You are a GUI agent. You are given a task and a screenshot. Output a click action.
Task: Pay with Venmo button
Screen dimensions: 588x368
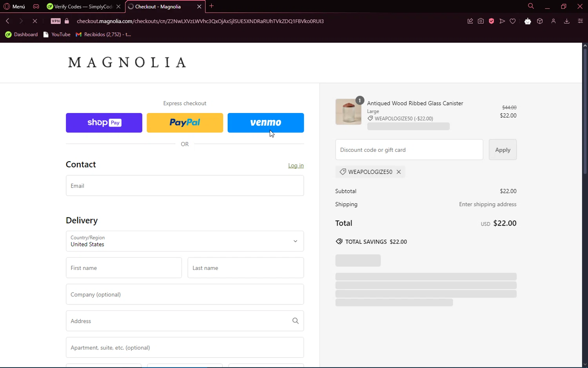265,123
